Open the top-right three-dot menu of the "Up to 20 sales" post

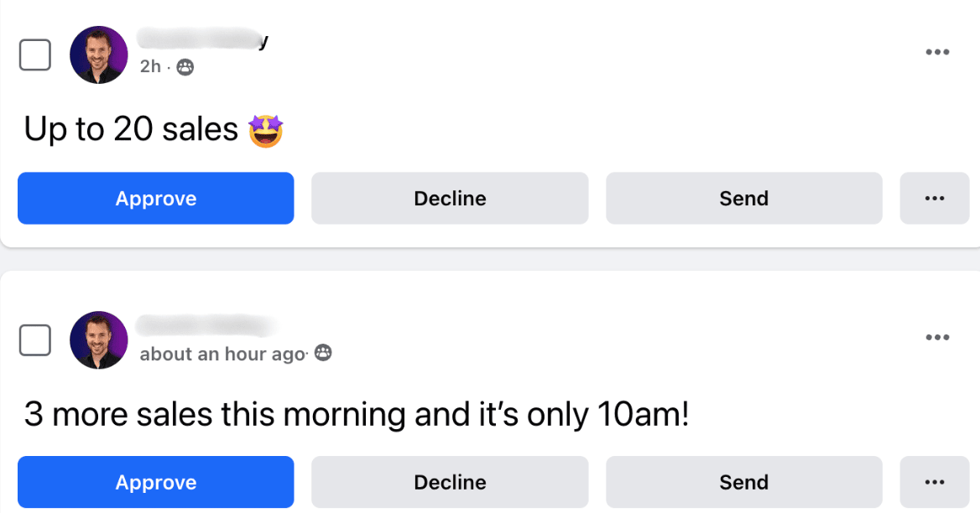click(x=937, y=52)
